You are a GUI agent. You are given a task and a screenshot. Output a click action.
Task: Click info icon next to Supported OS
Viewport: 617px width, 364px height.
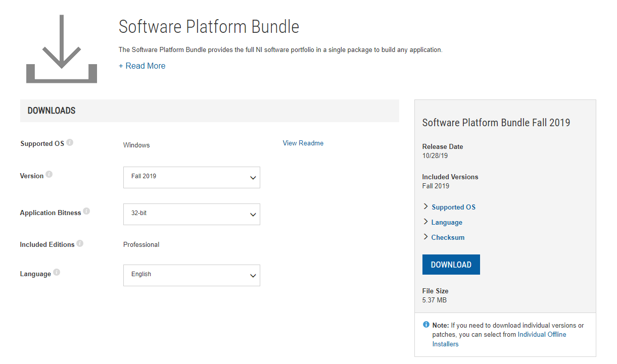tap(70, 143)
